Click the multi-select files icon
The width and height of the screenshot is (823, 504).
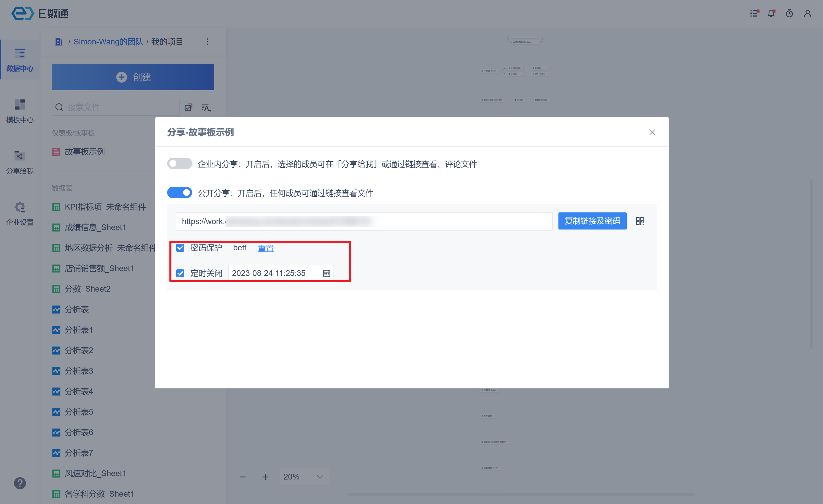tap(189, 107)
